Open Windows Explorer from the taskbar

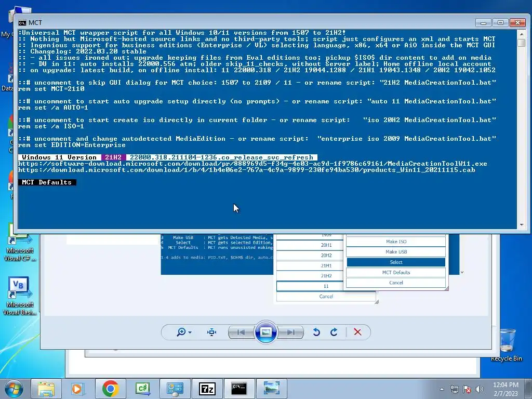[x=46, y=389]
